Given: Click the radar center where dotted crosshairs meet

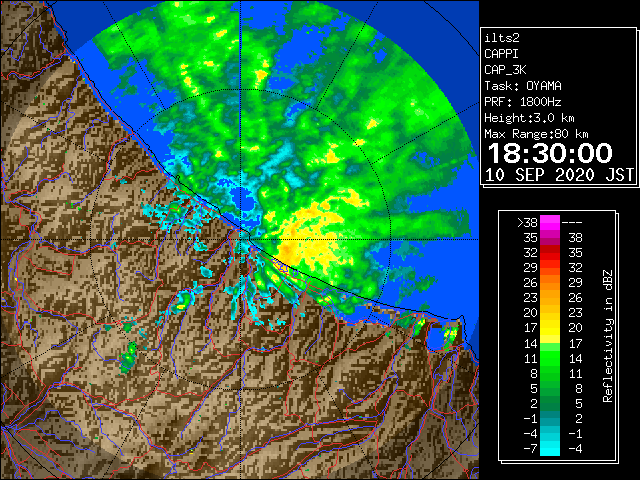Looking at the screenshot, I should (240, 239).
